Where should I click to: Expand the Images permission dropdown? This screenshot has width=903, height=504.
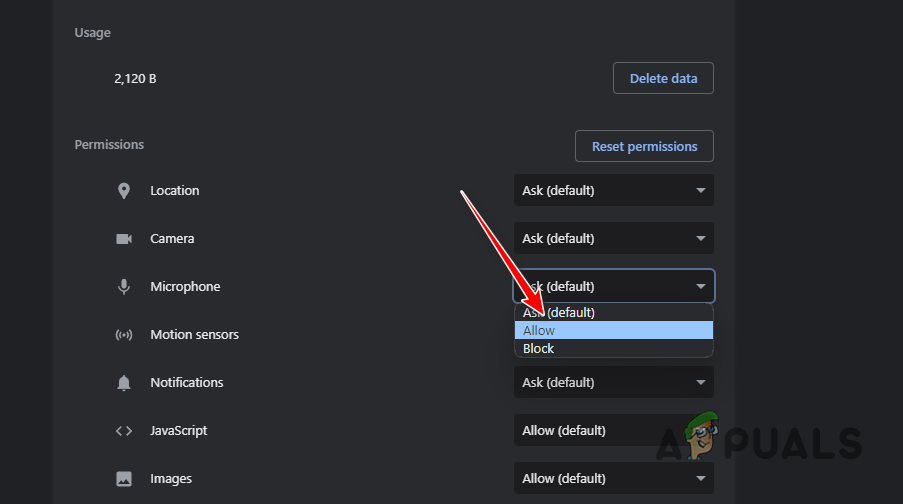pyautogui.click(x=613, y=479)
